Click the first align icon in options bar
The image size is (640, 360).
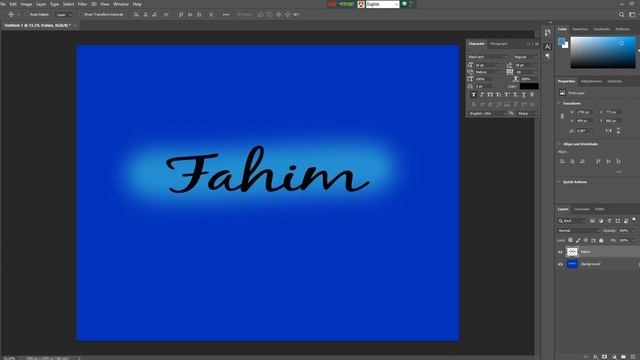136,14
